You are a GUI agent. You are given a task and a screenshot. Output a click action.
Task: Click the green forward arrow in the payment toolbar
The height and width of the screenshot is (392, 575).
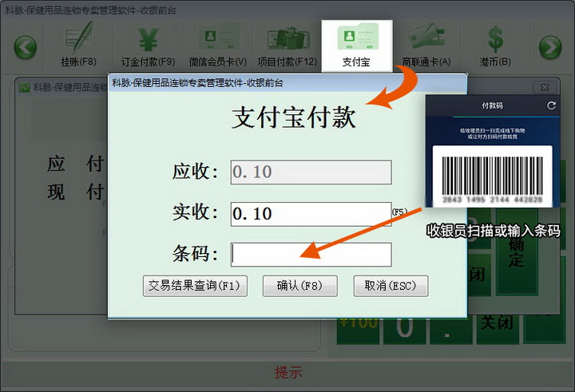pos(550,47)
